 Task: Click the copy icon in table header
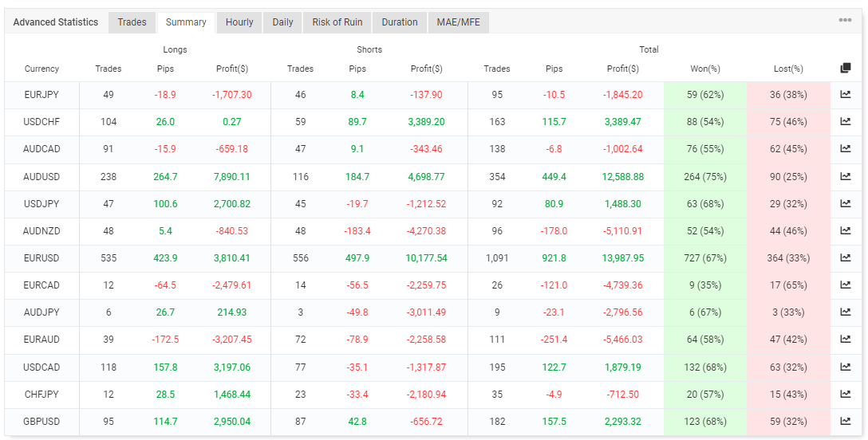coord(846,68)
